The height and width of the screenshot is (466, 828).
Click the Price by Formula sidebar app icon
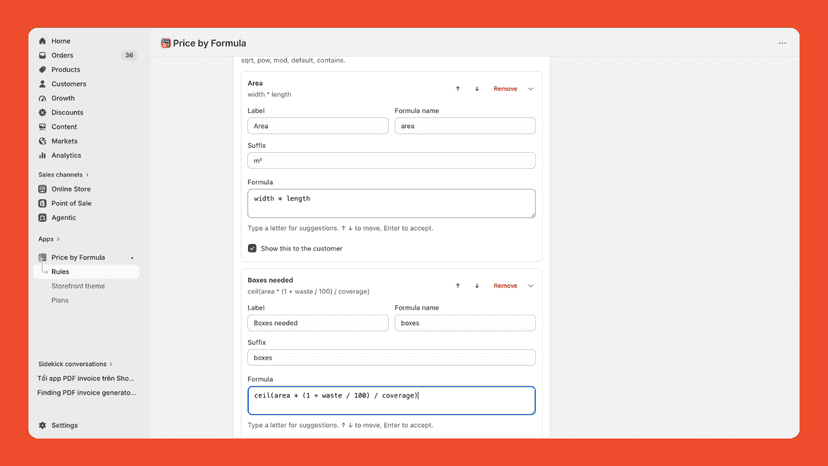point(42,257)
